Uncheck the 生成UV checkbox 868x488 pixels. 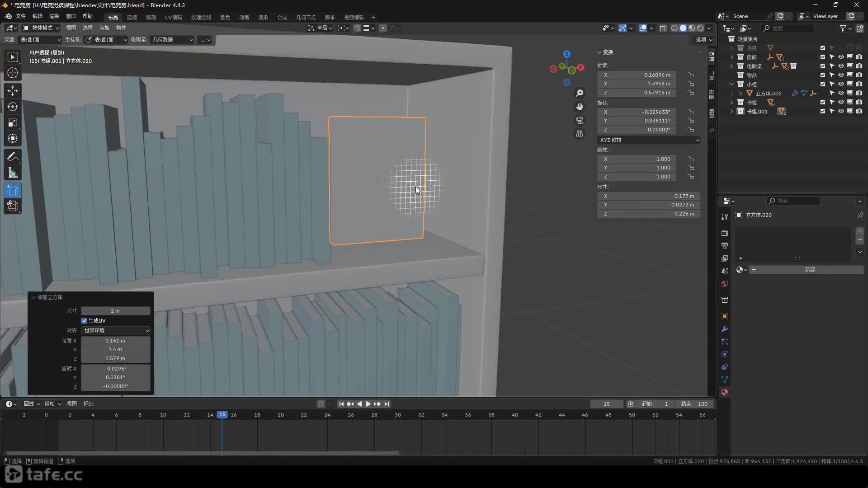[84, 321]
